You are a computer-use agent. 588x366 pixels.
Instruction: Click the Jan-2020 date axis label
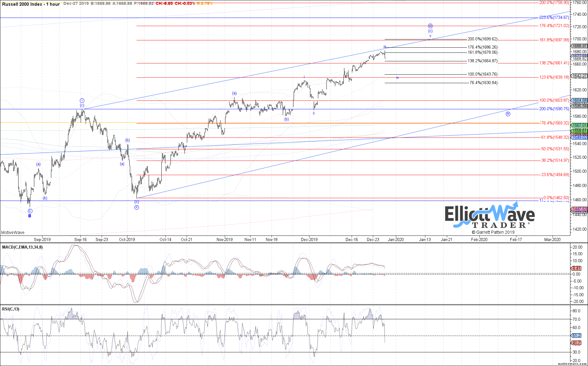[x=396, y=239]
